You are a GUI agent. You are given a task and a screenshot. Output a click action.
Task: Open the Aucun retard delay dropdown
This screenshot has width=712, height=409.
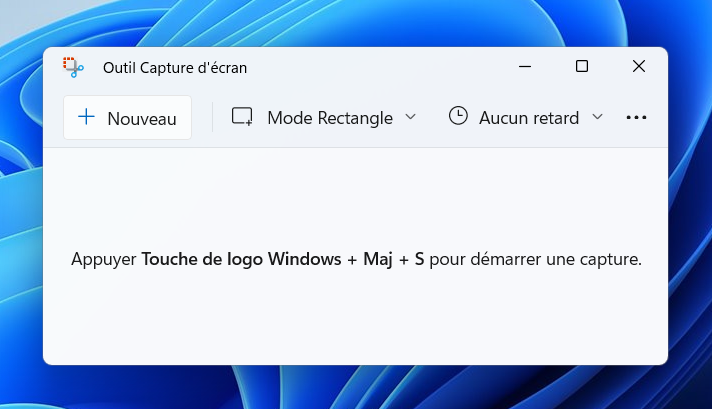point(526,118)
